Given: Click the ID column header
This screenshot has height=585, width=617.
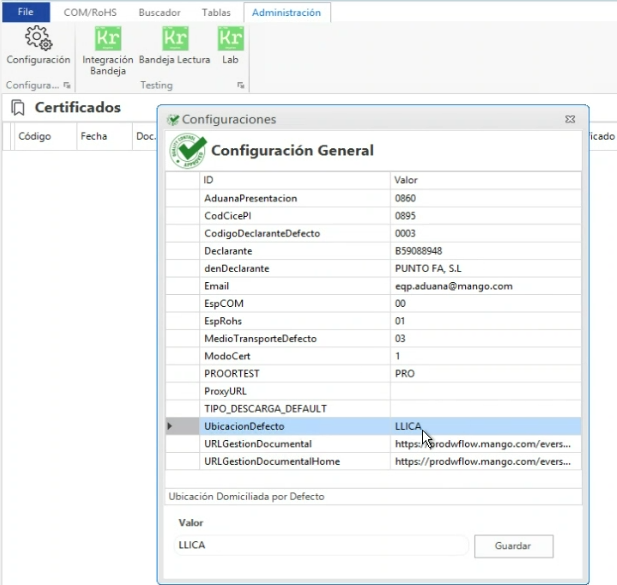Looking at the screenshot, I should pyautogui.click(x=294, y=180).
